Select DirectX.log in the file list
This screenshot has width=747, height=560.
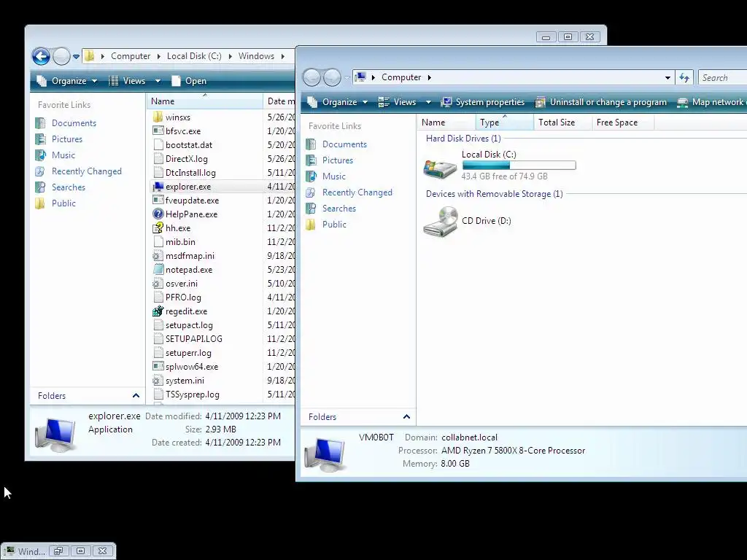pyautogui.click(x=186, y=158)
